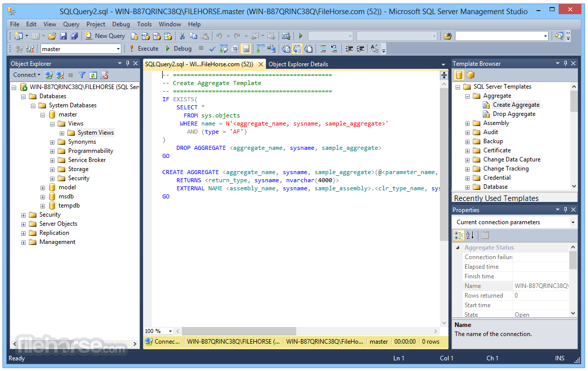The width and height of the screenshot is (588, 371).
Task: Click Recently Used Templates header
Action: click(496, 198)
